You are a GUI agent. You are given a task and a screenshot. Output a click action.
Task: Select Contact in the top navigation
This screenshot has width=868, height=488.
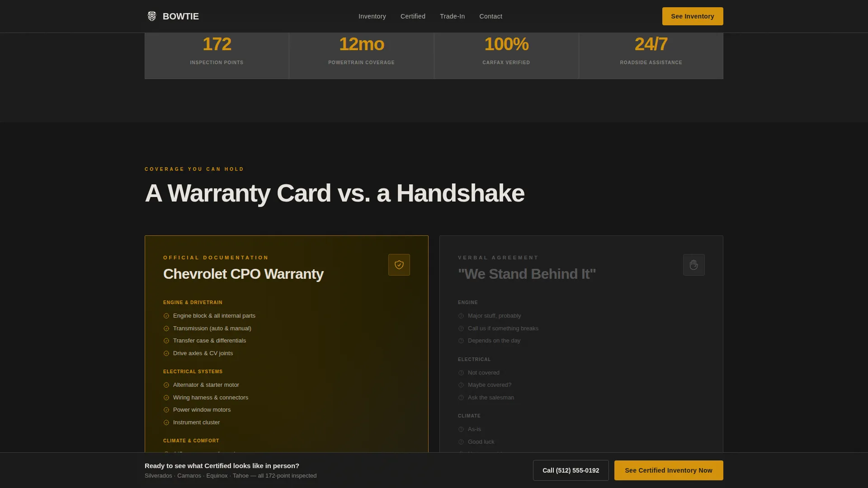(491, 16)
